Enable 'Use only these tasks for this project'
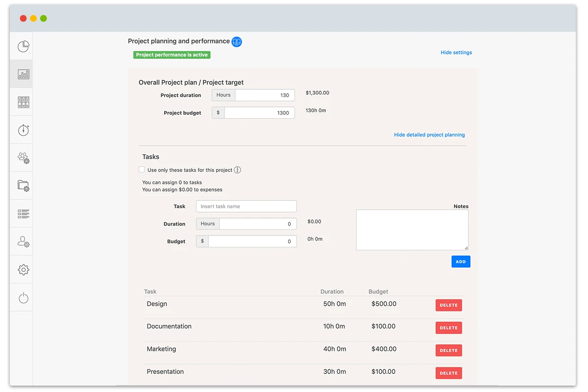 pos(142,170)
